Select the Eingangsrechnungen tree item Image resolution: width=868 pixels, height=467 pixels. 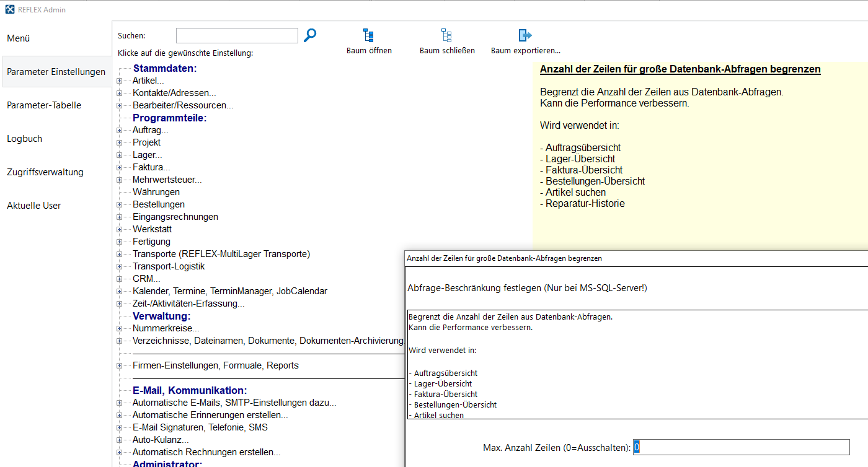click(175, 217)
